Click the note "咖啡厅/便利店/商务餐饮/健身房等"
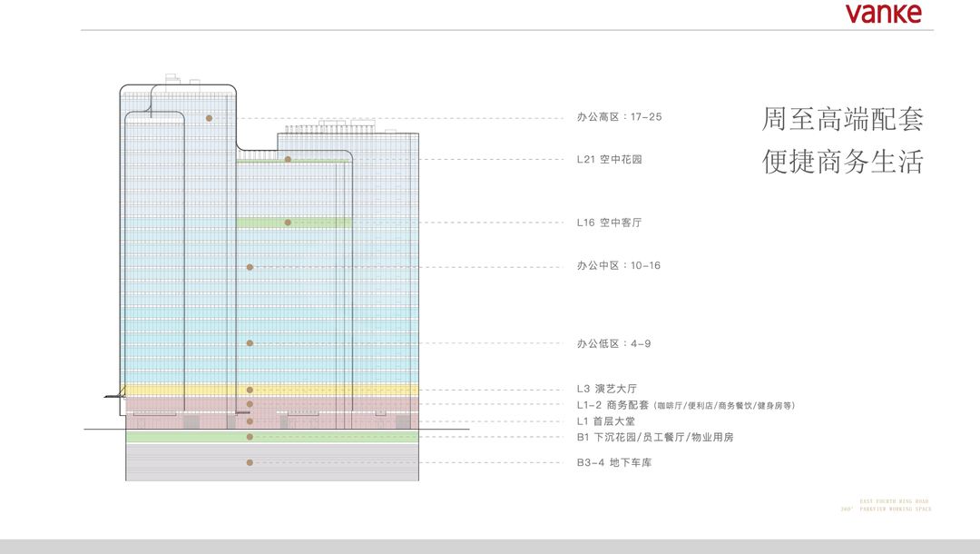Image resolution: width=980 pixels, height=554 pixels. [x=724, y=406]
